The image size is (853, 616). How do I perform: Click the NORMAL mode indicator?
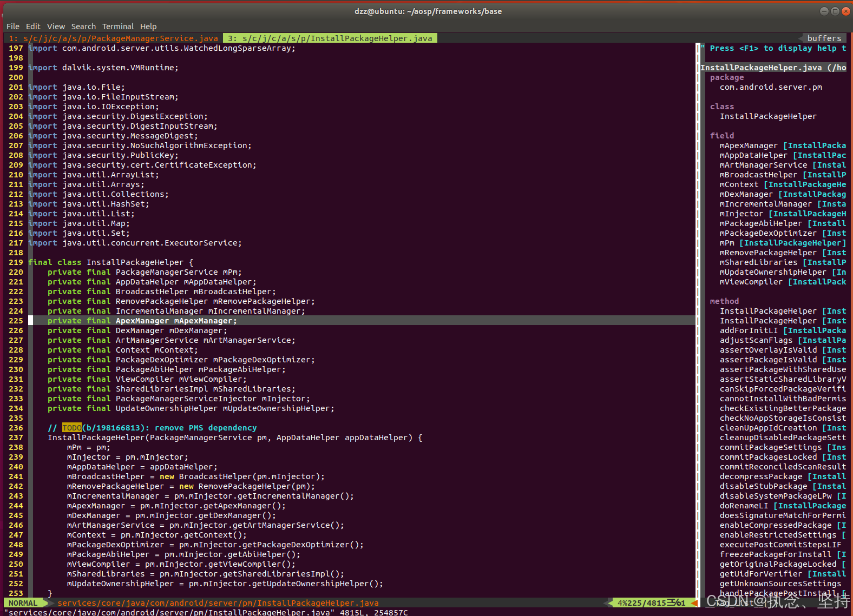tap(23, 603)
